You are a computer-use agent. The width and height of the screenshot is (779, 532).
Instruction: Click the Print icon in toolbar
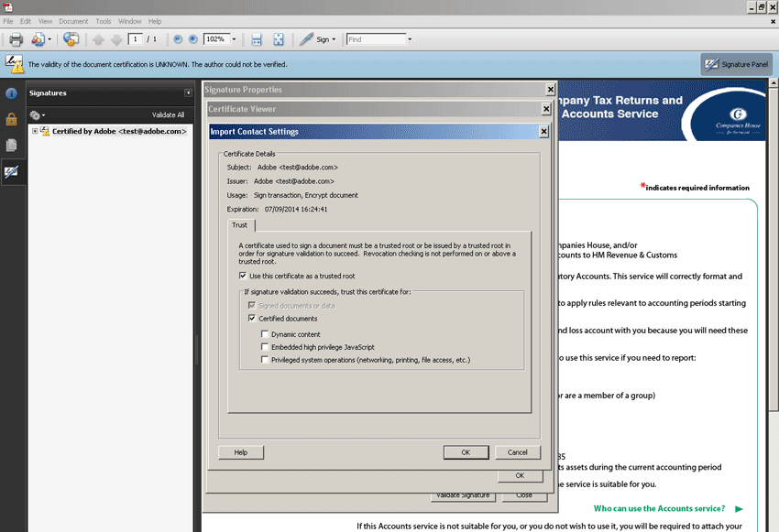(x=16, y=39)
